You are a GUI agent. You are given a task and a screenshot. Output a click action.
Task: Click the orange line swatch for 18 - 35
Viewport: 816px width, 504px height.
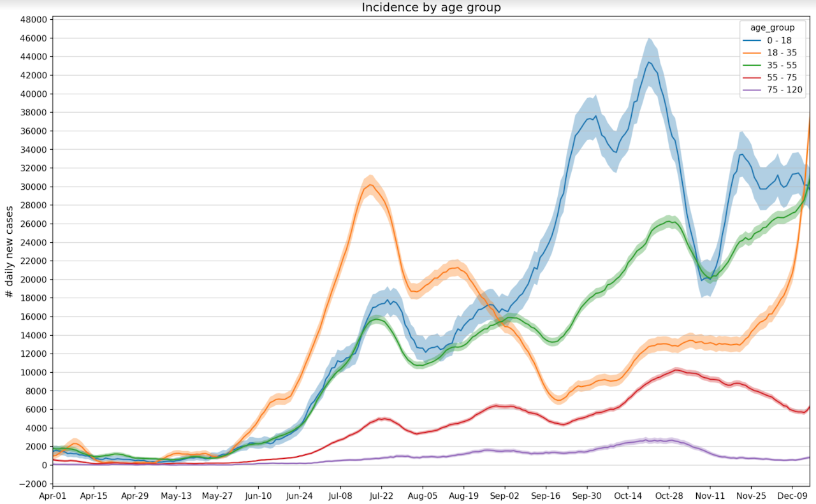pos(752,52)
